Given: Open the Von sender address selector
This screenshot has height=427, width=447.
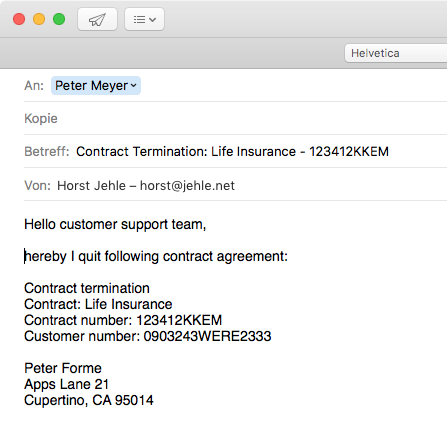Looking at the screenshot, I should tap(146, 185).
